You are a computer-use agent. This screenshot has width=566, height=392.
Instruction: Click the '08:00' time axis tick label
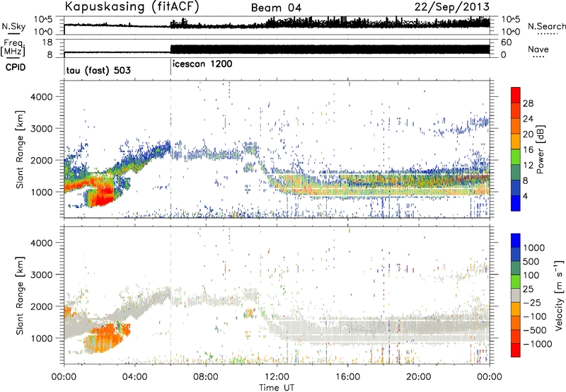[206, 376]
